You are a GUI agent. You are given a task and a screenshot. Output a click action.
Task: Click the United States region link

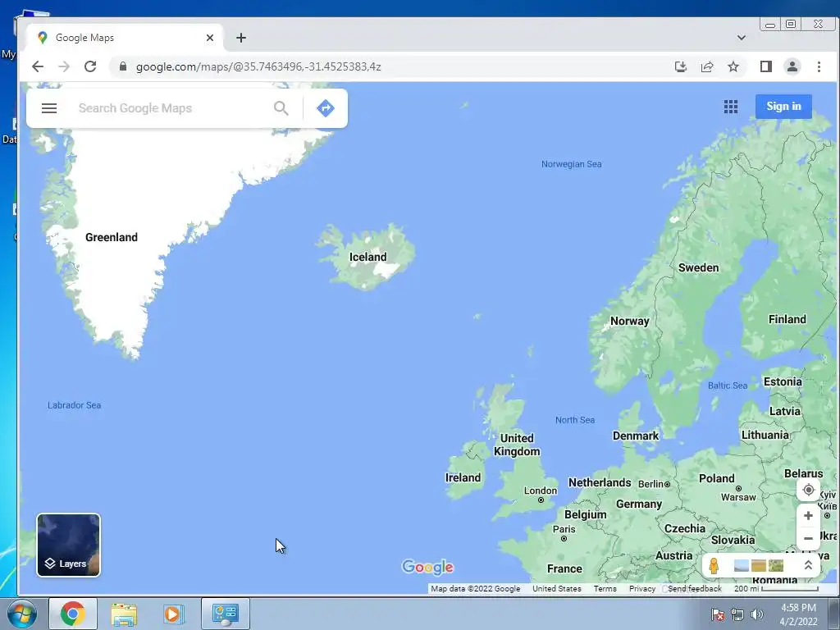tap(557, 589)
